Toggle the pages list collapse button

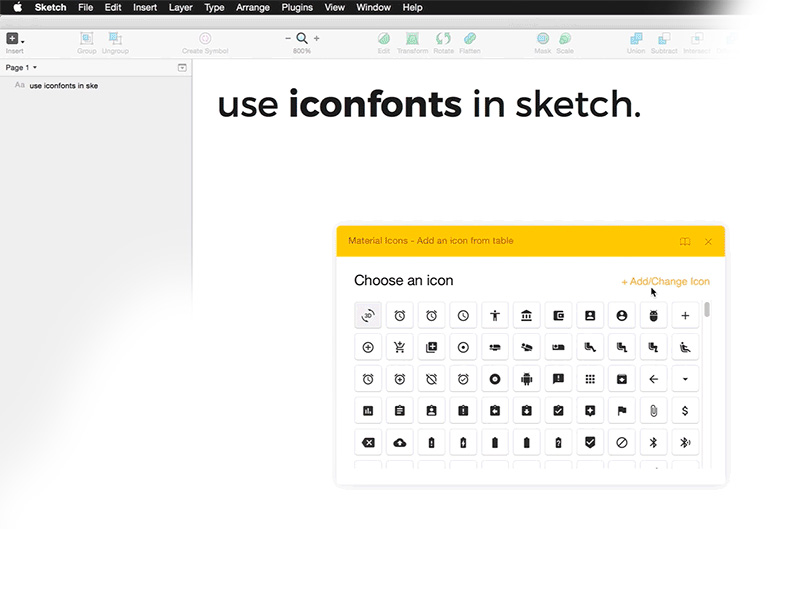point(182,67)
